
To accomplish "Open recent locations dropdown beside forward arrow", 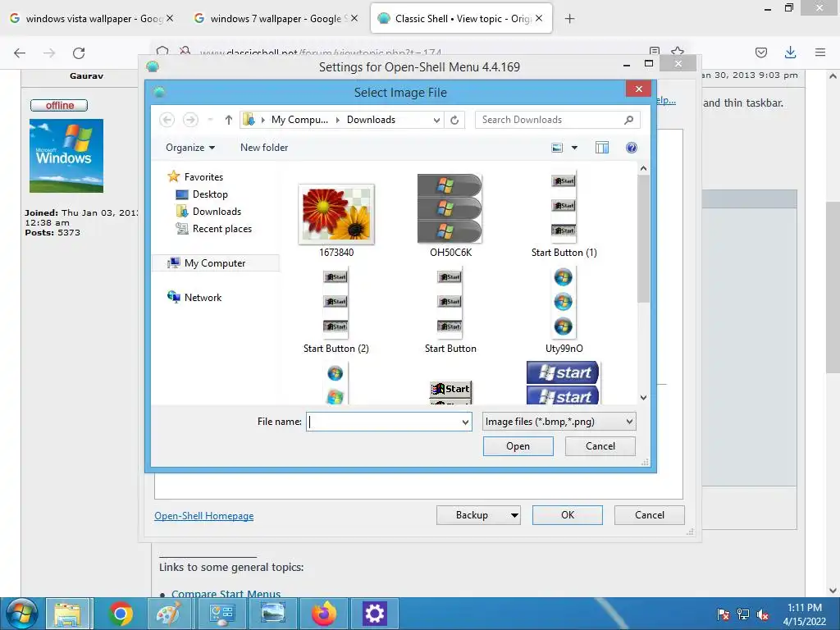I will click(210, 120).
